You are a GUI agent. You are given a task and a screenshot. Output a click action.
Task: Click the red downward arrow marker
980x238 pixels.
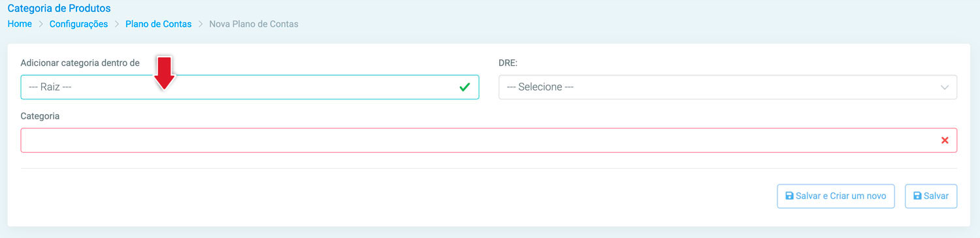pyautogui.click(x=164, y=73)
